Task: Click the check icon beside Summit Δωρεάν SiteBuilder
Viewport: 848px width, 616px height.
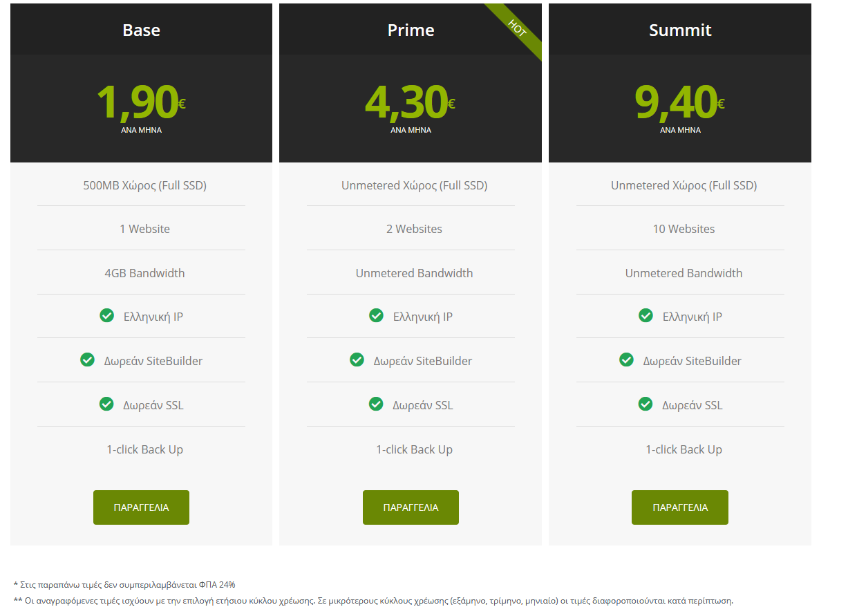Action: [626, 360]
